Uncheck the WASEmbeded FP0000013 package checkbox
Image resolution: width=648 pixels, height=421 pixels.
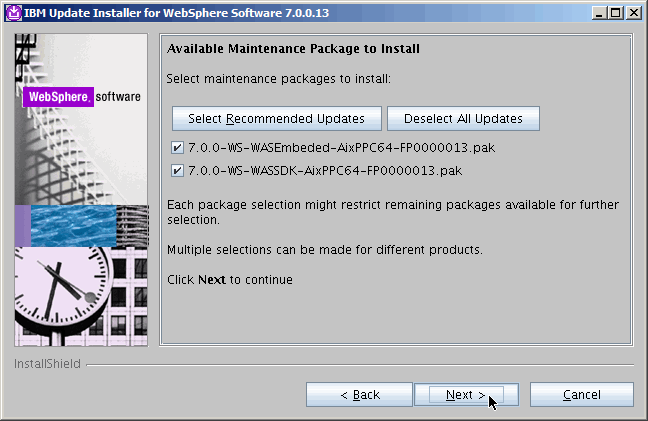[x=177, y=147]
